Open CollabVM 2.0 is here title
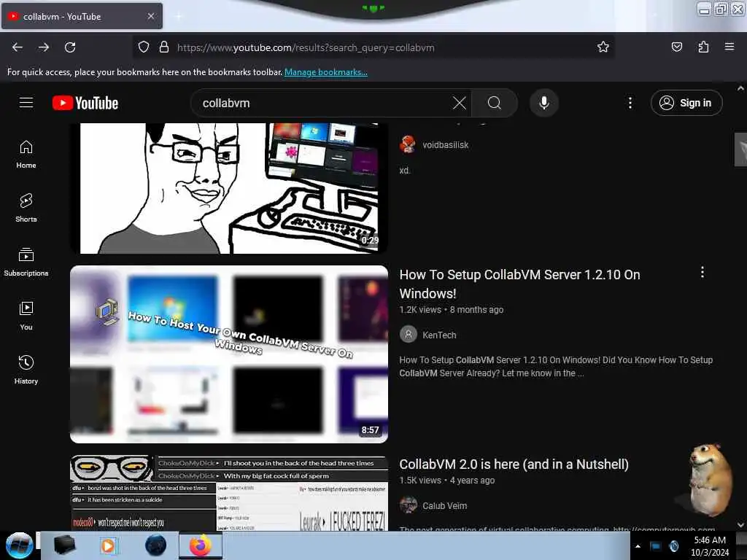The height and width of the screenshot is (560, 747). tap(514, 464)
